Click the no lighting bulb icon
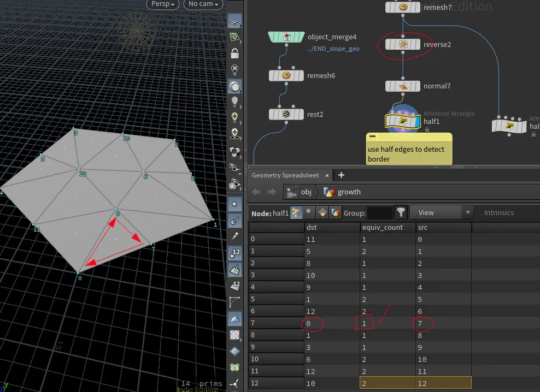 (x=234, y=70)
